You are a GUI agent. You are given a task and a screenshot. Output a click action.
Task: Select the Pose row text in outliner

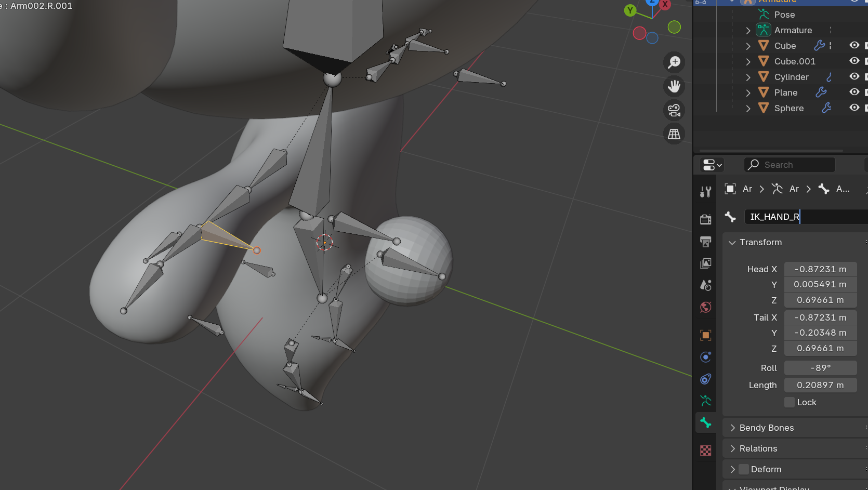[784, 15]
